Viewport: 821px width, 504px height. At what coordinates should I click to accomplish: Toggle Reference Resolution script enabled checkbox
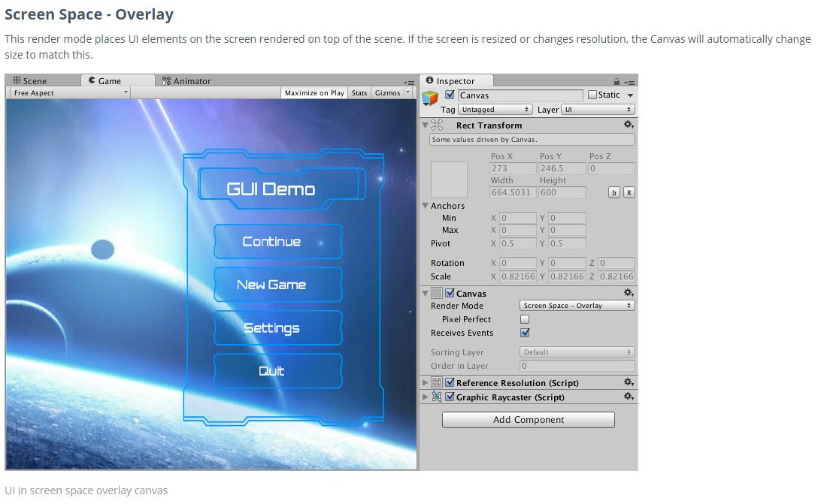click(x=450, y=382)
